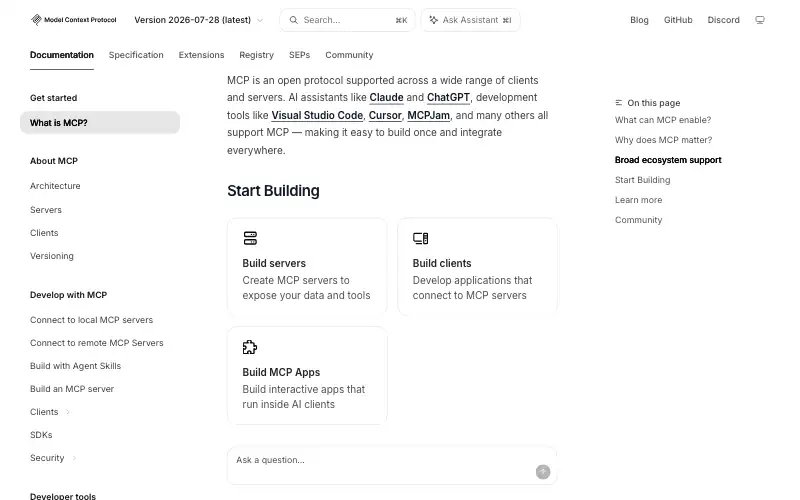800x500 pixels.
Task: Jump to Community in page outline
Action: coord(638,220)
